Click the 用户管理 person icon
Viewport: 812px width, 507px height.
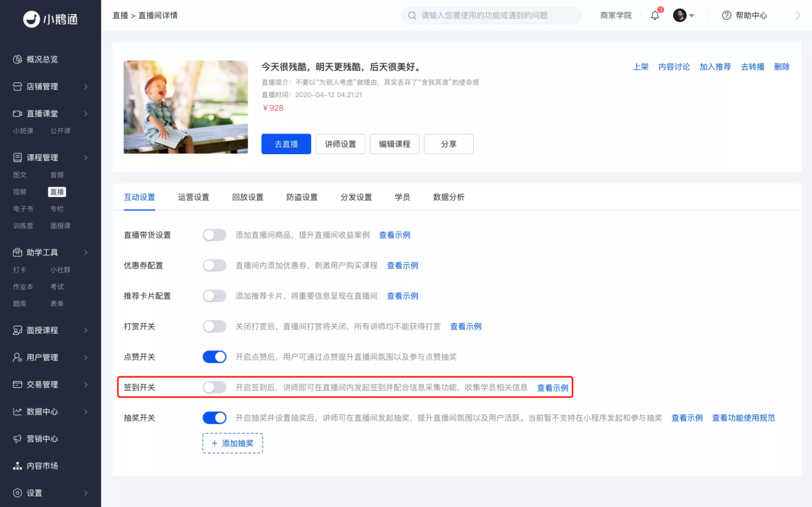click(x=17, y=357)
